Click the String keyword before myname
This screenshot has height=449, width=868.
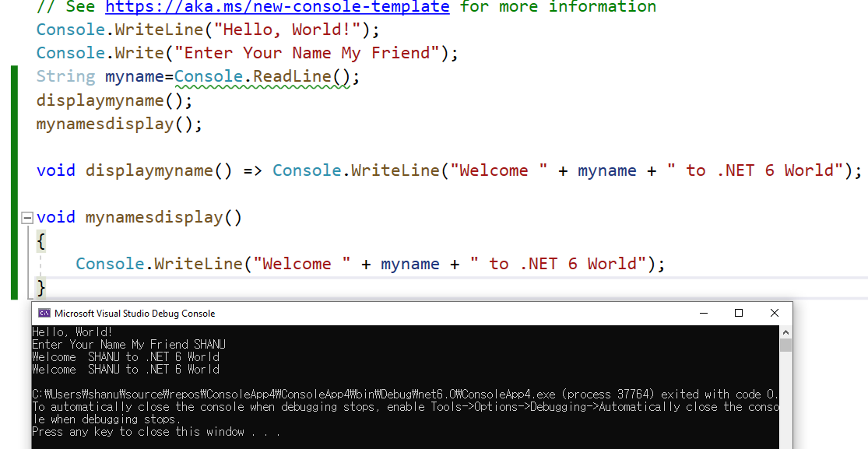(66, 76)
